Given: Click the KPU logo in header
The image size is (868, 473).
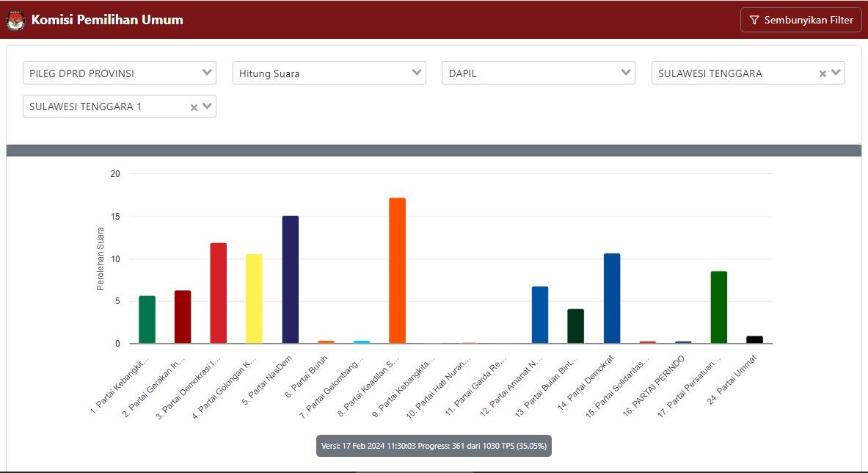Looking at the screenshot, I should 15,20.
